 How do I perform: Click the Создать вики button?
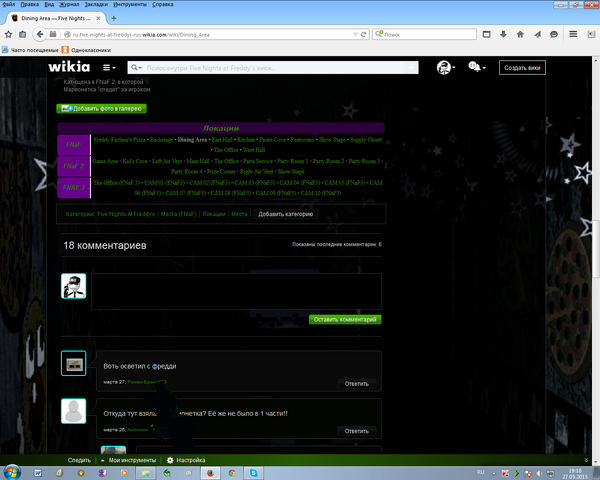[x=522, y=67]
